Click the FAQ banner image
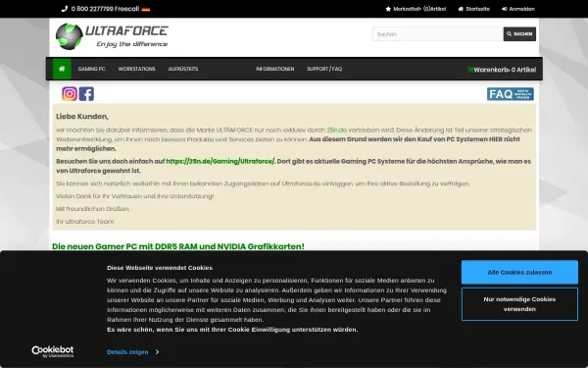588x368 pixels. point(510,94)
